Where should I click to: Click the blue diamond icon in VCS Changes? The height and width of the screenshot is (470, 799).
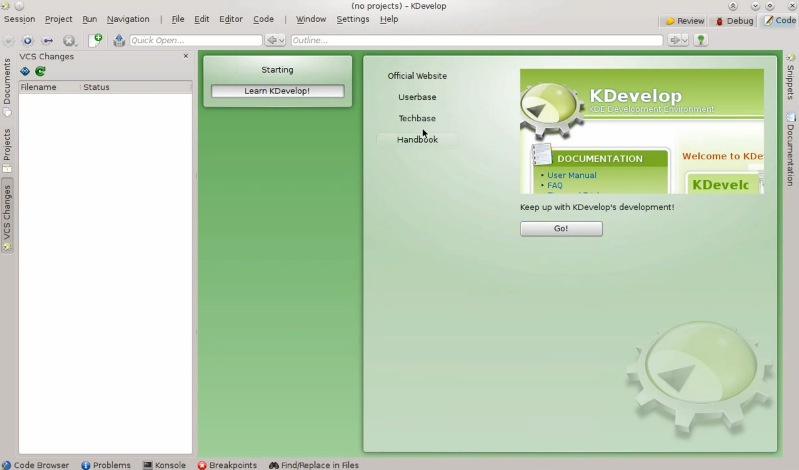[25, 72]
